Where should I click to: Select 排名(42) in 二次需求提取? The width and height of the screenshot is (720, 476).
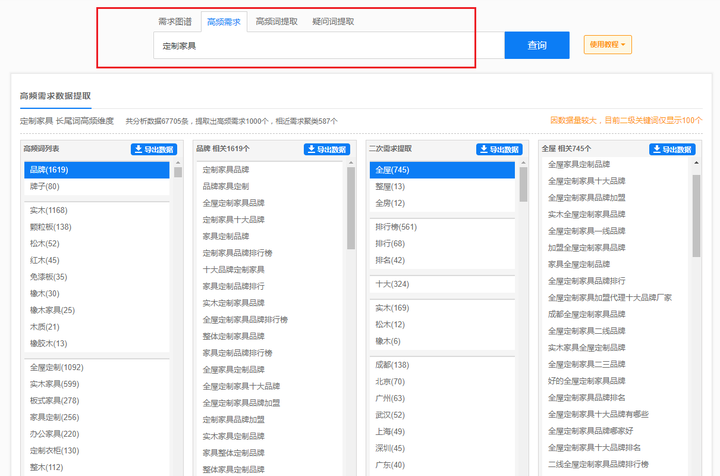[442, 260]
